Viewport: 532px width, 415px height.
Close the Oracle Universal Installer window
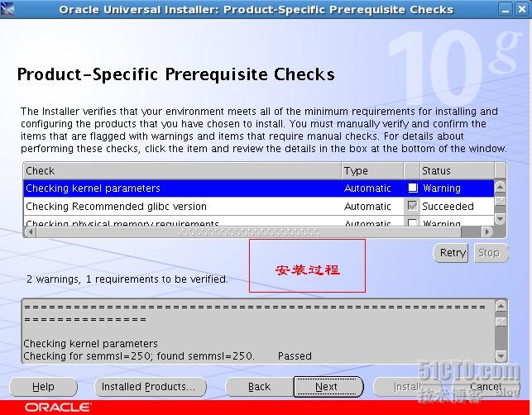point(522,9)
